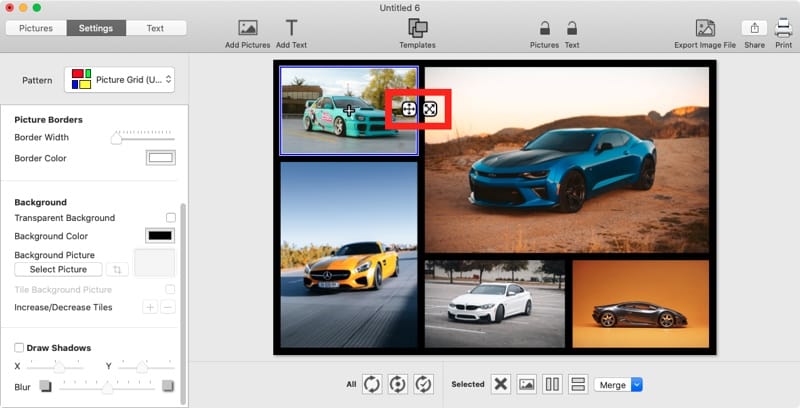Screen dimensions: 800x408
Task: Click the Add Text toolbar icon
Action: coord(291,28)
